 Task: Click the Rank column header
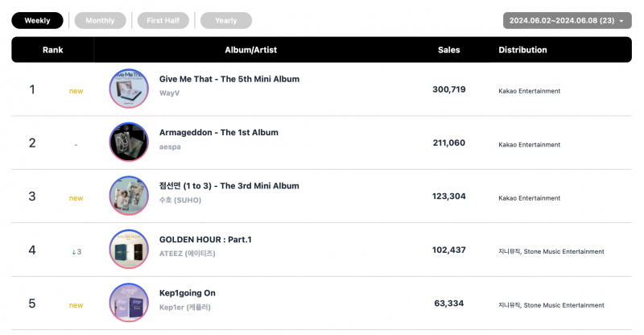(x=52, y=50)
